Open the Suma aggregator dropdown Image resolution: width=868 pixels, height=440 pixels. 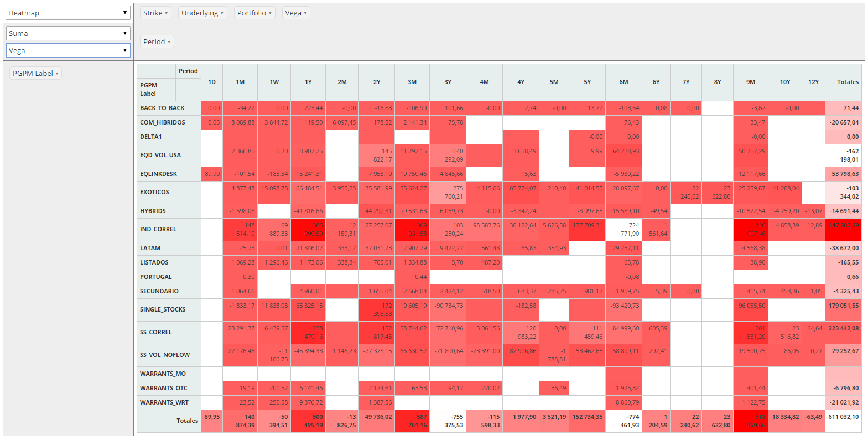pos(67,33)
